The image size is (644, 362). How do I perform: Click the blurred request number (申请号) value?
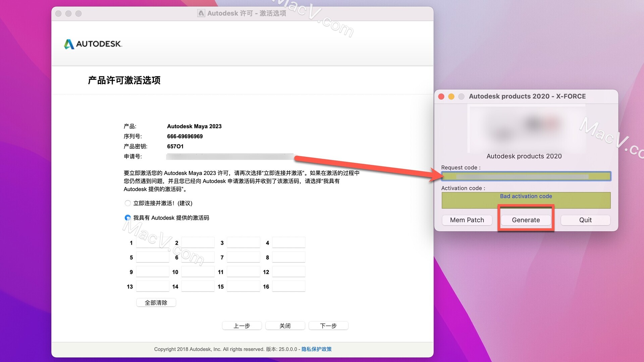[230, 157]
